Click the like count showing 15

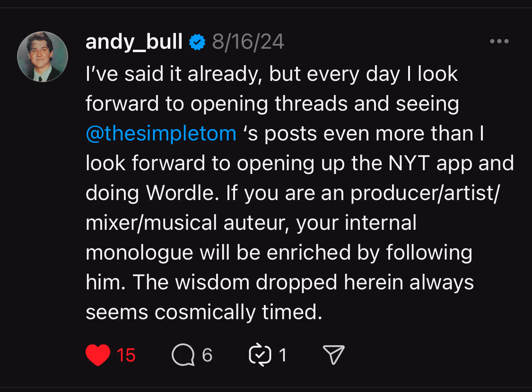126,355
